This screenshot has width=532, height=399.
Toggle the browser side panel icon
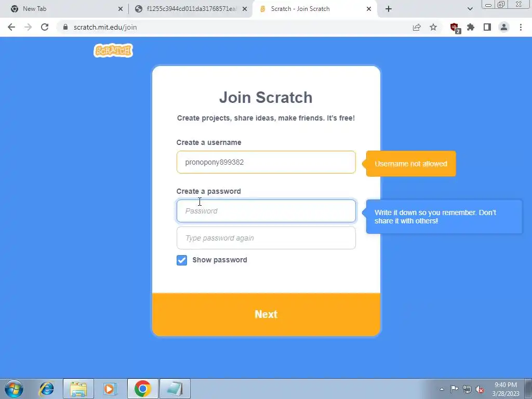(x=487, y=27)
